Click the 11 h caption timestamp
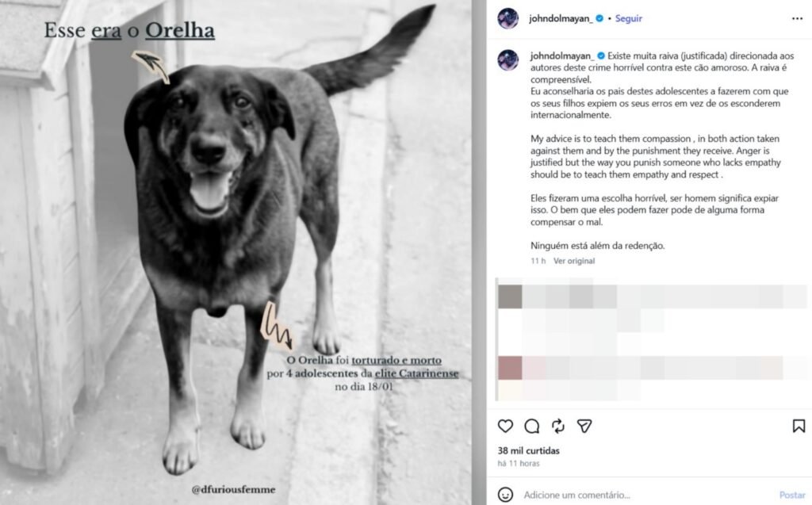 point(538,261)
